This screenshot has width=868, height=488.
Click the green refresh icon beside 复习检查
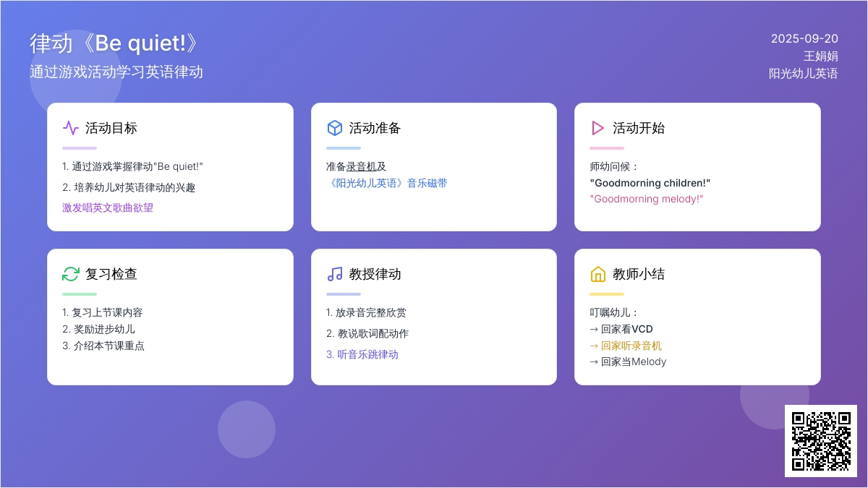(x=71, y=274)
